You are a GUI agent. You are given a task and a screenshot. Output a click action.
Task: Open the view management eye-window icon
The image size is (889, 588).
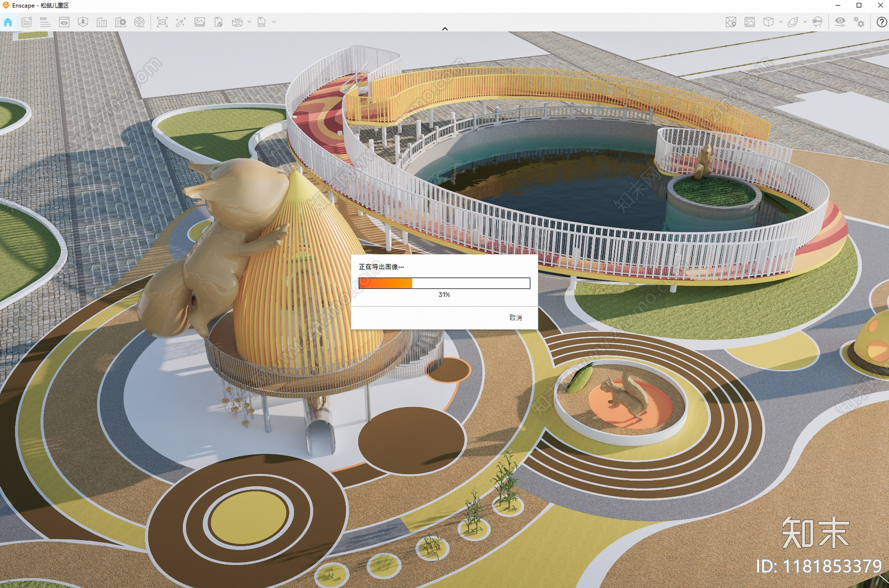point(64,22)
